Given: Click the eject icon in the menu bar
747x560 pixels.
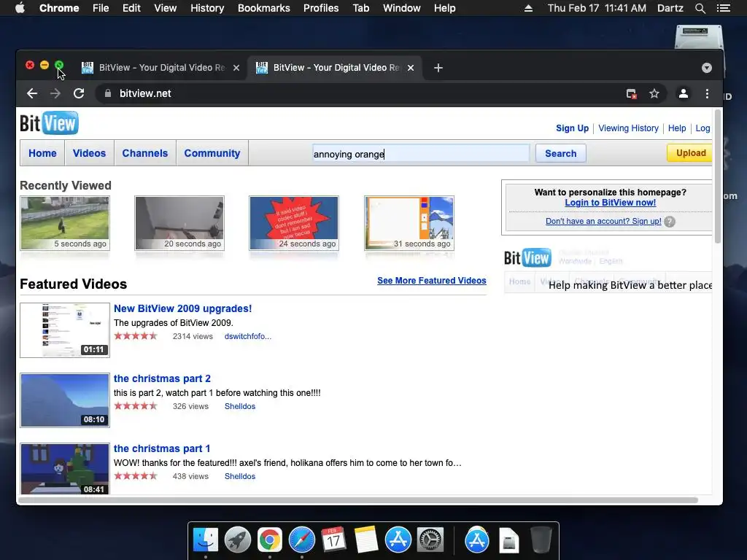Looking at the screenshot, I should (x=528, y=8).
